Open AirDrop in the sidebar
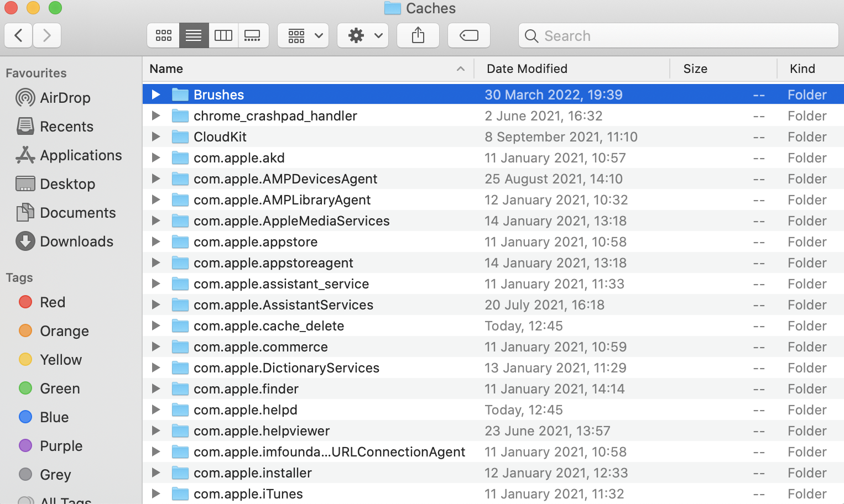Image resolution: width=844 pixels, height=504 pixels. point(53,98)
